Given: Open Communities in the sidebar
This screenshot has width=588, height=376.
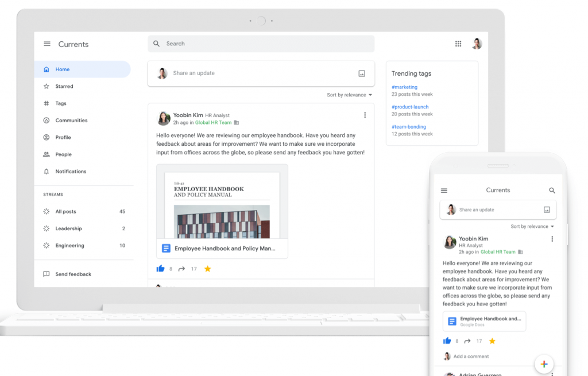Looking at the screenshot, I should pyautogui.click(x=83, y=121).
